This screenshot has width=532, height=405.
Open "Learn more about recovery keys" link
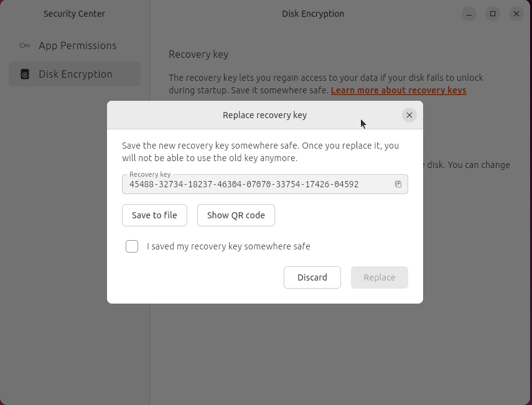[399, 90]
